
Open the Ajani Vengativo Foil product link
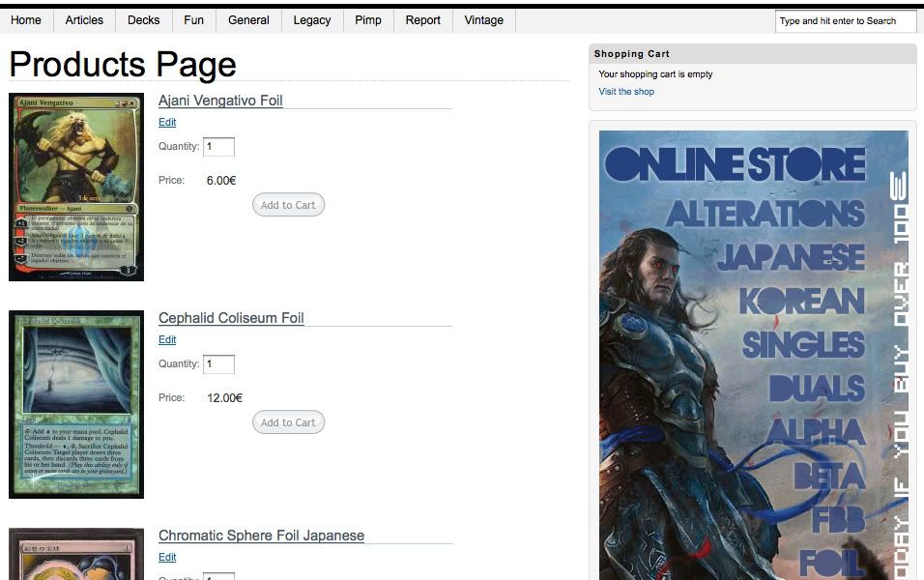tap(220, 101)
